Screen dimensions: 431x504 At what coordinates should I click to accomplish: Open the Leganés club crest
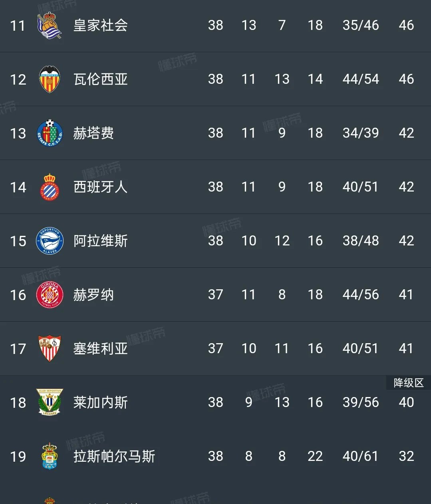(50, 402)
